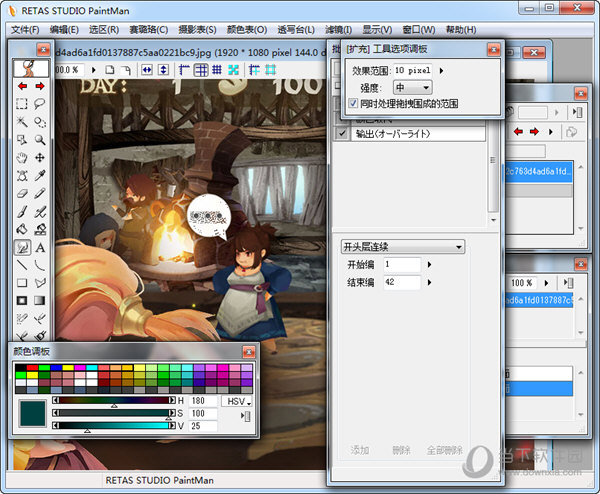Click the vertical flip toolbar icon

[x=164, y=70]
